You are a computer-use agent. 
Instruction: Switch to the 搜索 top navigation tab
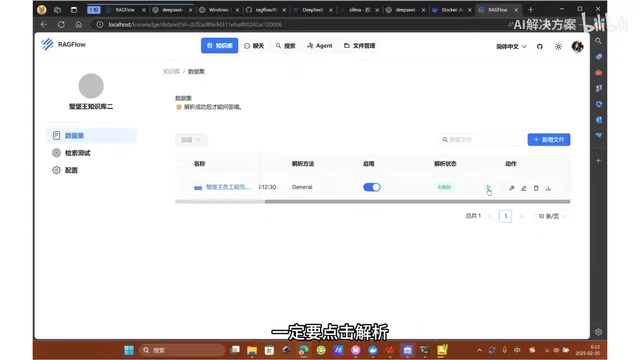click(x=285, y=46)
